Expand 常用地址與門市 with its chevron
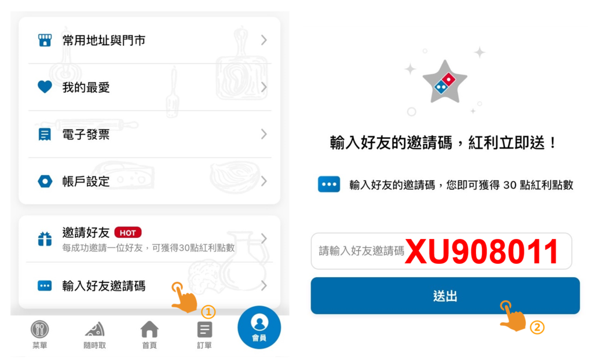This screenshot has height=364, width=593. [x=264, y=40]
